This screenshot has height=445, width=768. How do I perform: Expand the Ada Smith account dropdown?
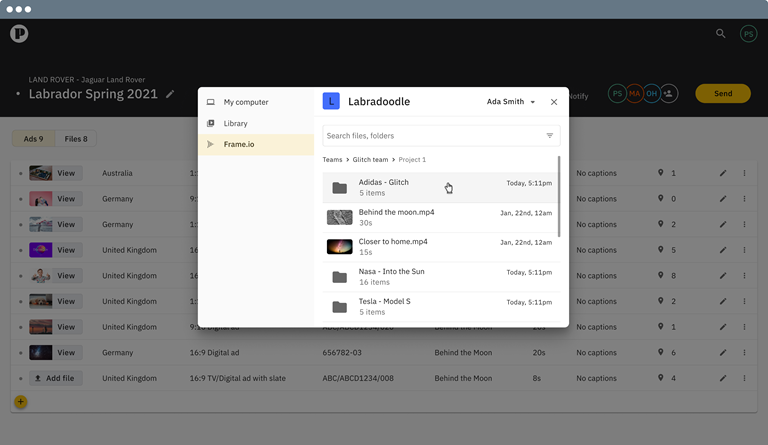point(511,102)
